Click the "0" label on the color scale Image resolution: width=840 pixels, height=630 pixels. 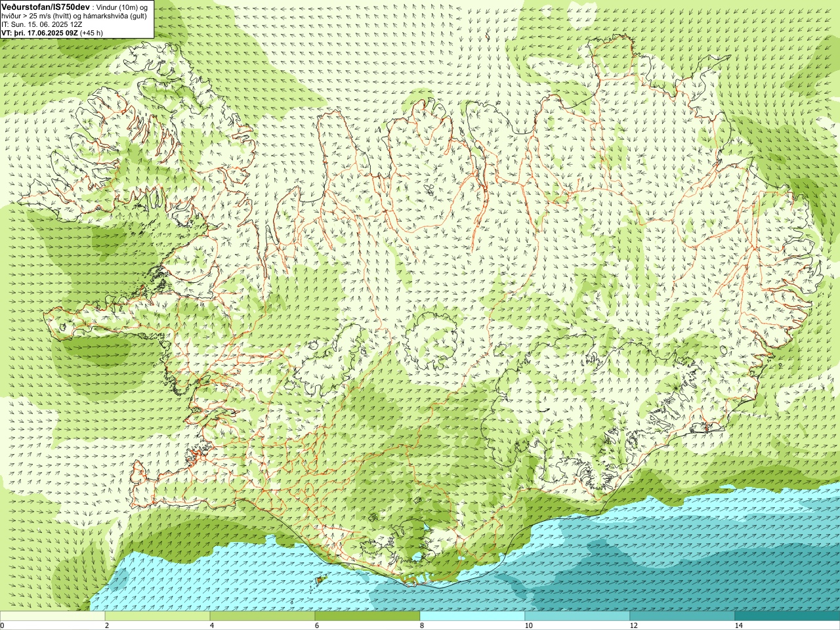point(2,625)
